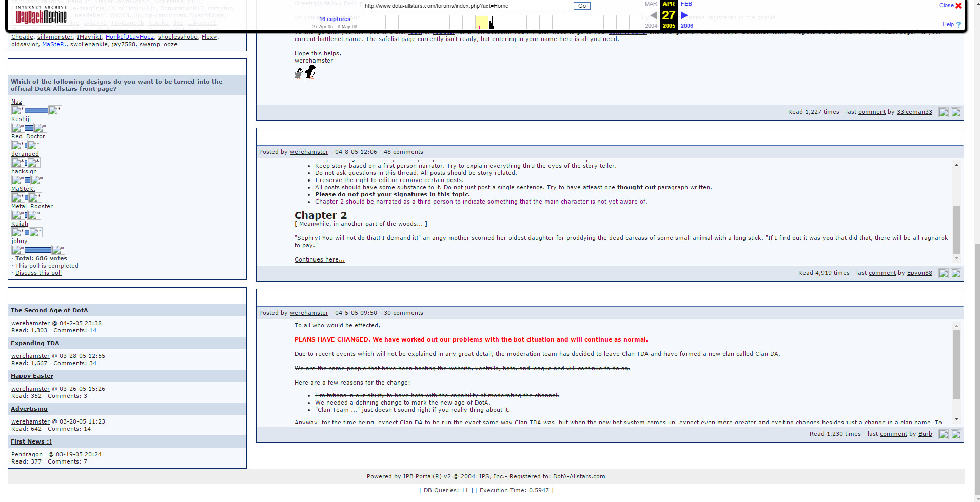Open the 16 captures link
The height and width of the screenshot is (502, 980).
point(335,19)
